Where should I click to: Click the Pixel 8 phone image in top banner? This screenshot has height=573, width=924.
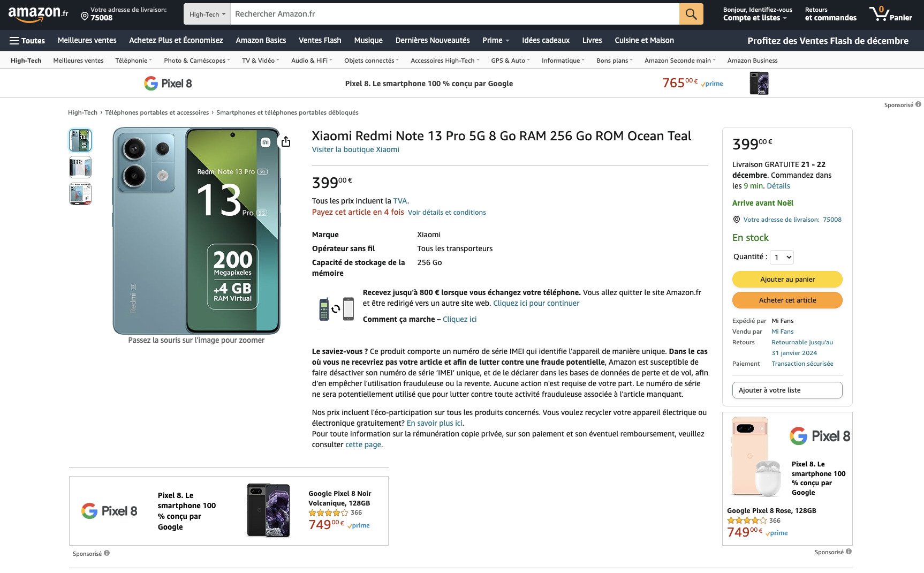pos(759,84)
